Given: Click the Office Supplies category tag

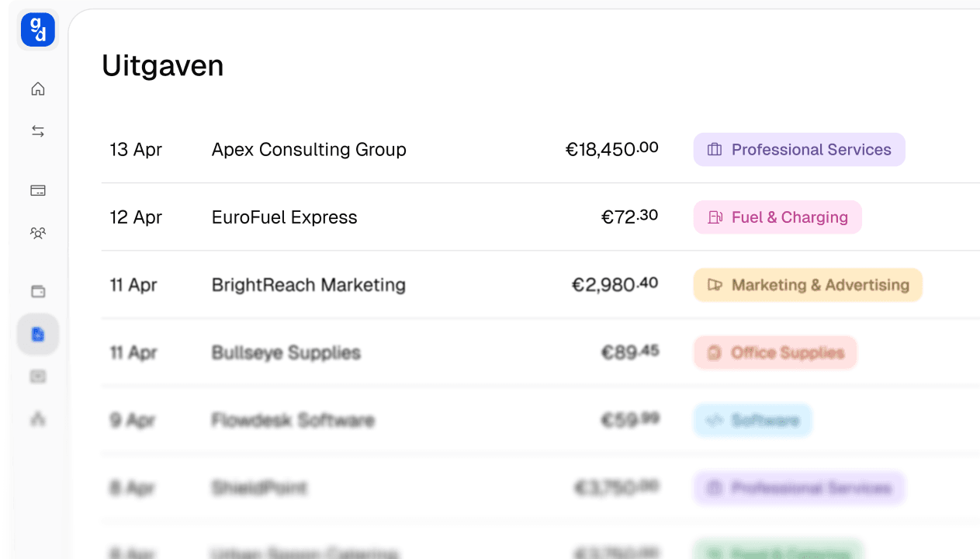Looking at the screenshot, I should click(x=774, y=352).
